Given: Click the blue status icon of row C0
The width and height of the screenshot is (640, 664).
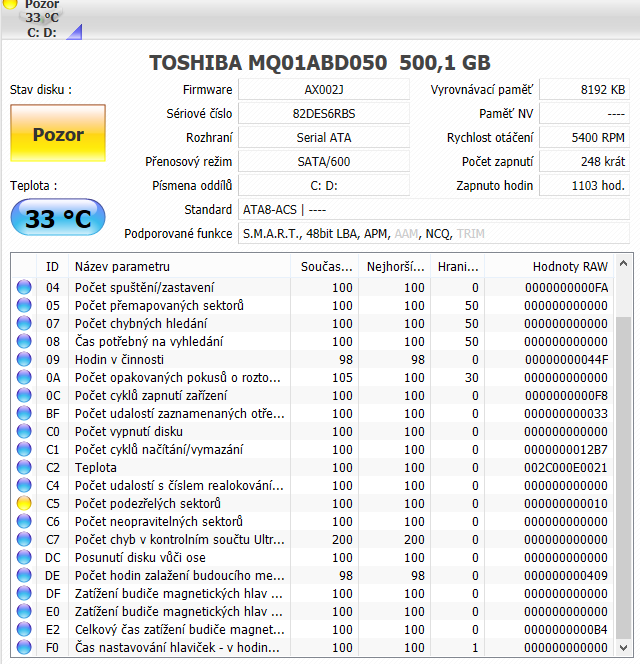Looking at the screenshot, I should 24,431.
